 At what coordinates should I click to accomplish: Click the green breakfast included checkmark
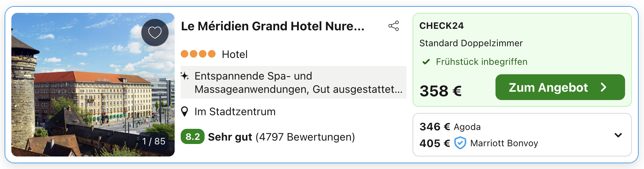pyautogui.click(x=426, y=62)
